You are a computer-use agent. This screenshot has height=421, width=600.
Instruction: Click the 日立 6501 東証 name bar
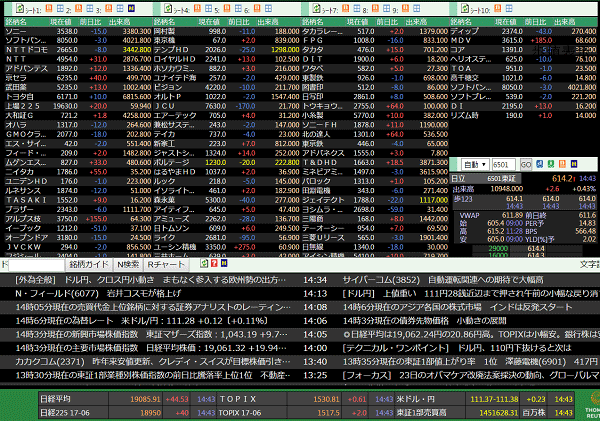[x=486, y=178]
